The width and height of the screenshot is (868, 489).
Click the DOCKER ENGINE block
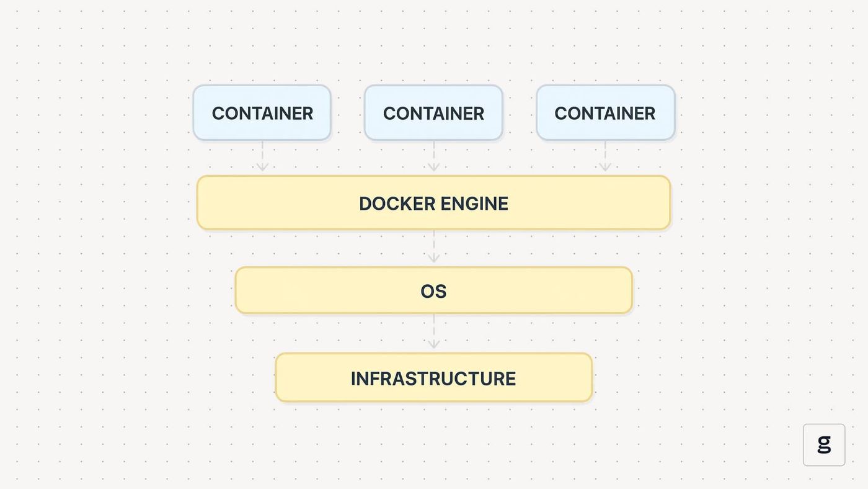(433, 203)
